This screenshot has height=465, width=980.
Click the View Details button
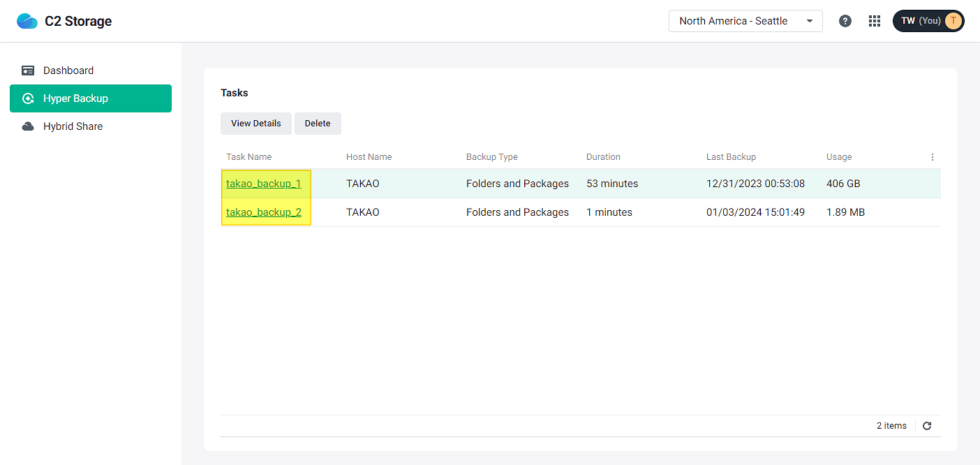[x=255, y=123]
